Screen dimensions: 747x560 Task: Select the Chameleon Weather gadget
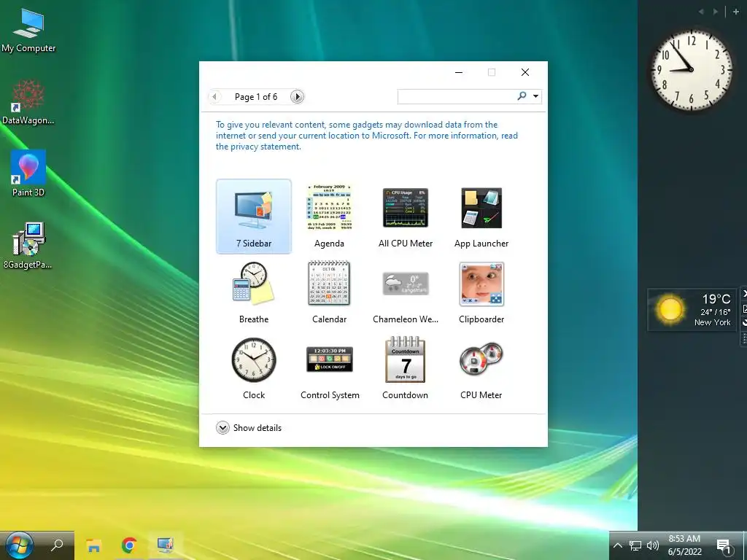click(x=406, y=292)
